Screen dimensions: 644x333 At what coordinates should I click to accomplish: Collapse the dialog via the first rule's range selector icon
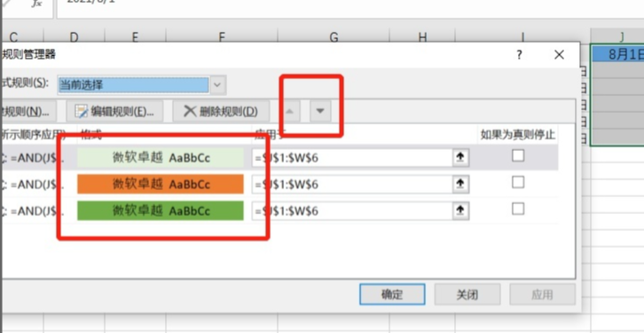coord(460,157)
